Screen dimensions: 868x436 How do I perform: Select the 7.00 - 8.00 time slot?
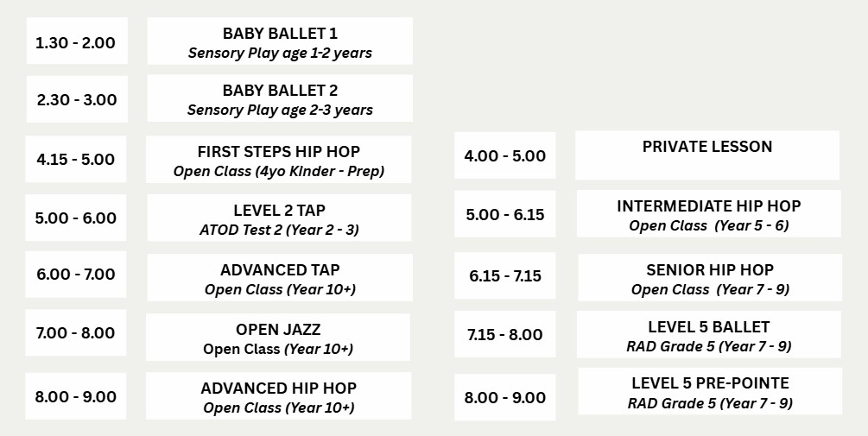(76, 333)
